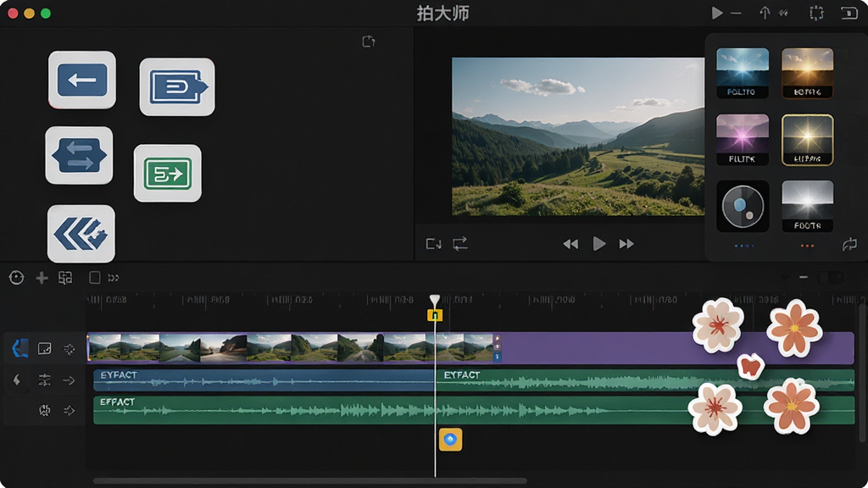Click the arrow button on the EYFACT track header
The width and height of the screenshot is (868, 488).
click(x=70, y=380)
